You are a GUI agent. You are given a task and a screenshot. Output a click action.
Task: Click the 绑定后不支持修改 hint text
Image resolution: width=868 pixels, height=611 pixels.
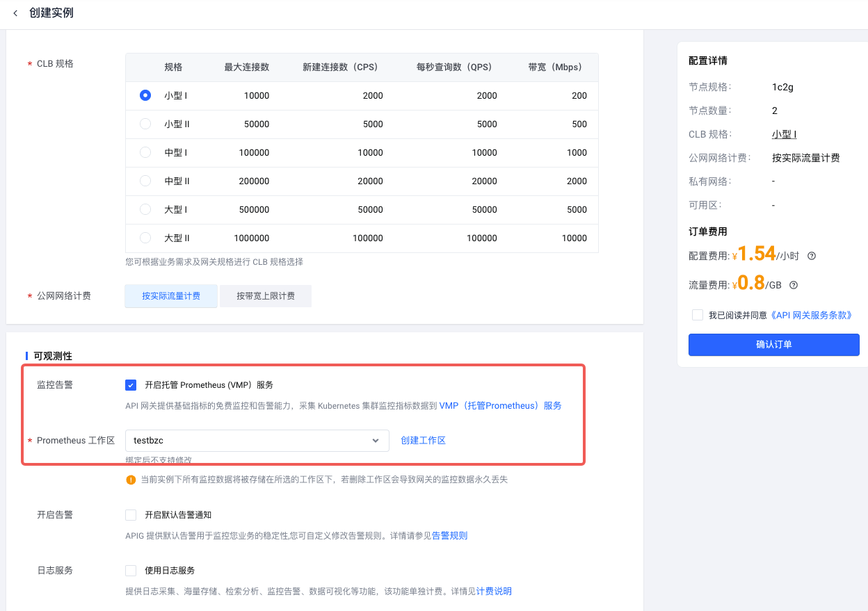[159, 459]
